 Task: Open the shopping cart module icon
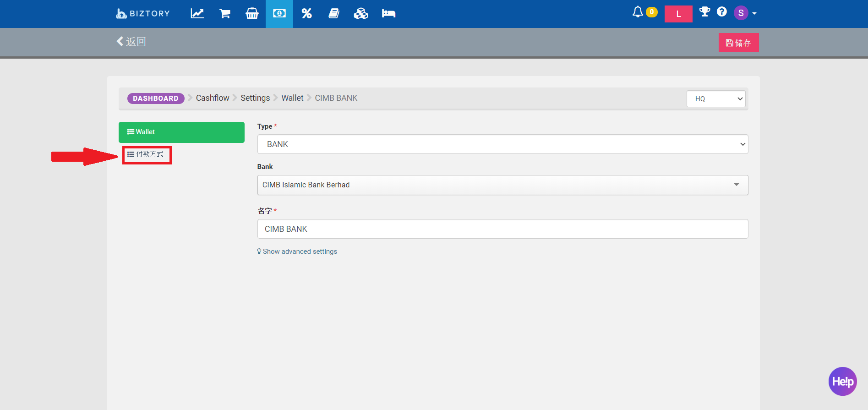225,13
